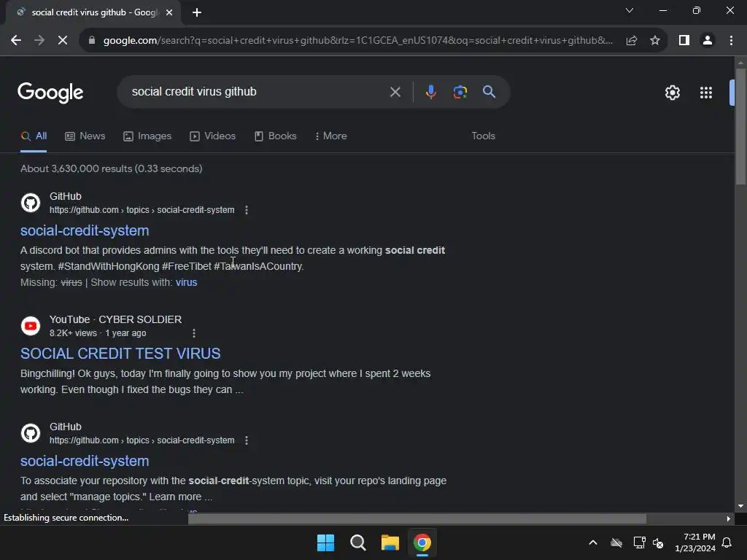Click the second GitHub favicon
This screenshot has height=560, width=747.
point(31,433)
